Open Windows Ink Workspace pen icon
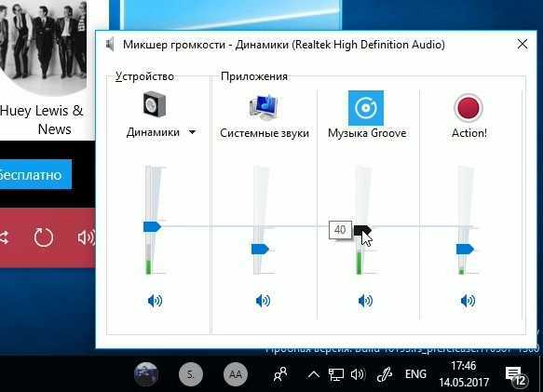 385,374
